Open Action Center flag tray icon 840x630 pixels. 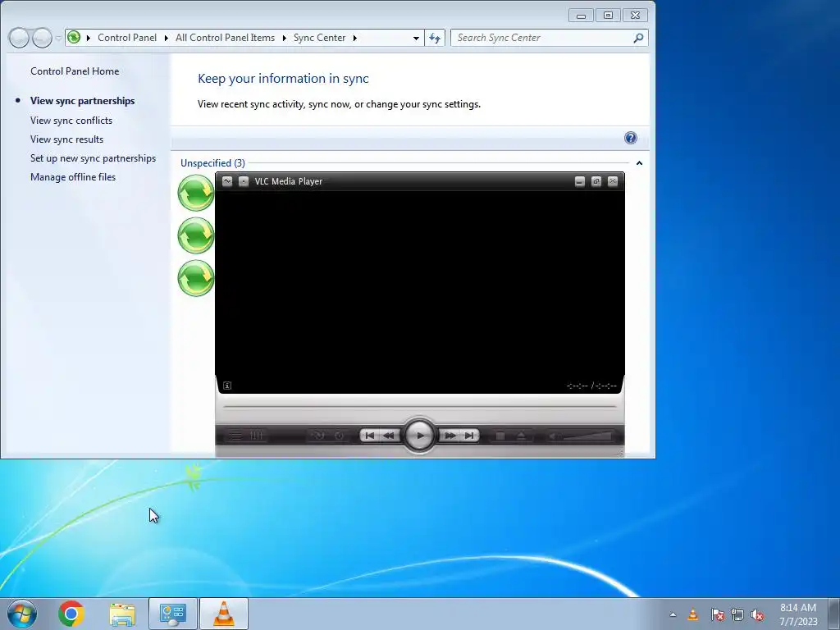[x=717, y=614]
